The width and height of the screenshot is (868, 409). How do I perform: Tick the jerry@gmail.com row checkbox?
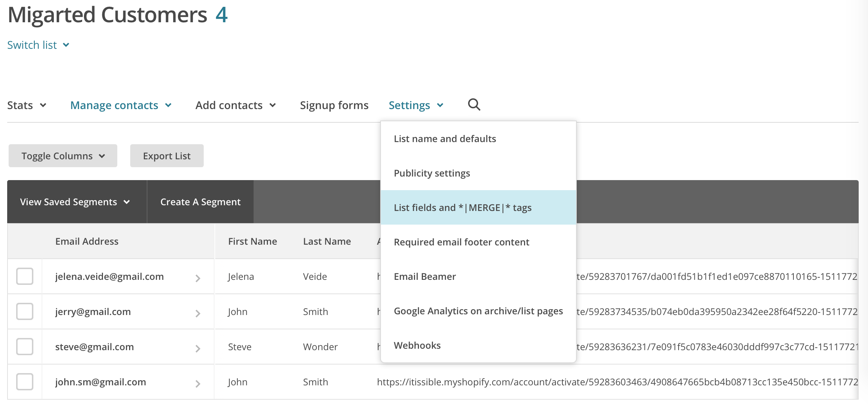coord(25,311)
